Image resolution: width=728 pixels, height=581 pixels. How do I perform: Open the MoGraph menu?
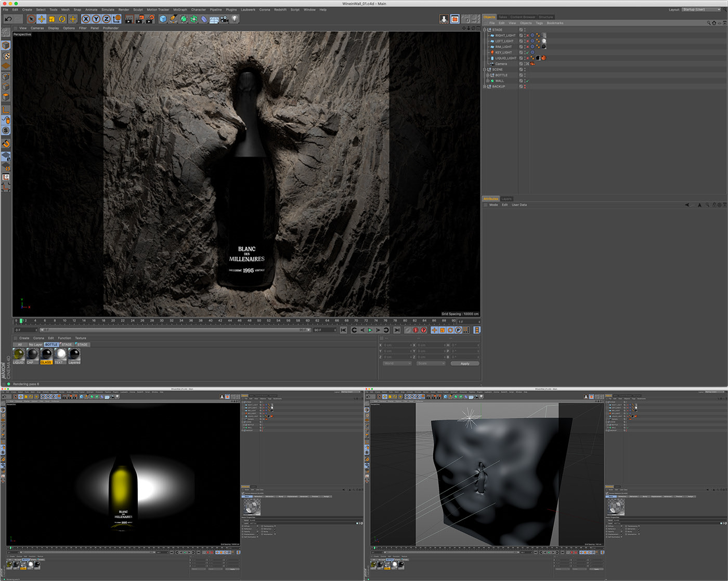click(x=180, y=9)
